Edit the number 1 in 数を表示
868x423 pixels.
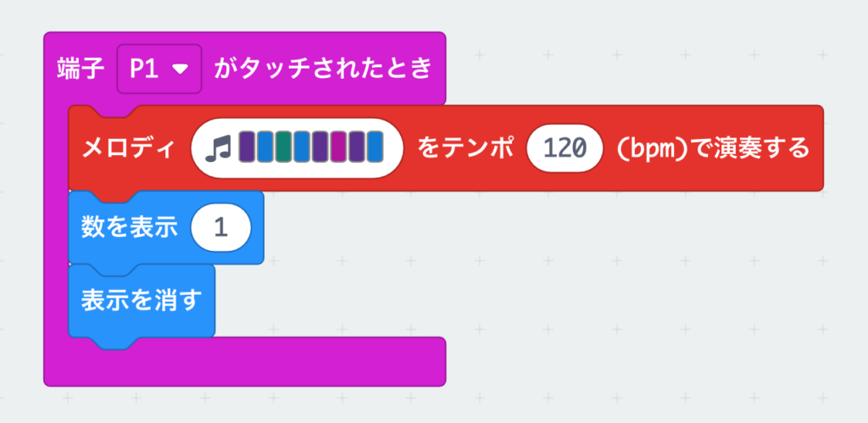pyautogui.click(x=221, y=229)
